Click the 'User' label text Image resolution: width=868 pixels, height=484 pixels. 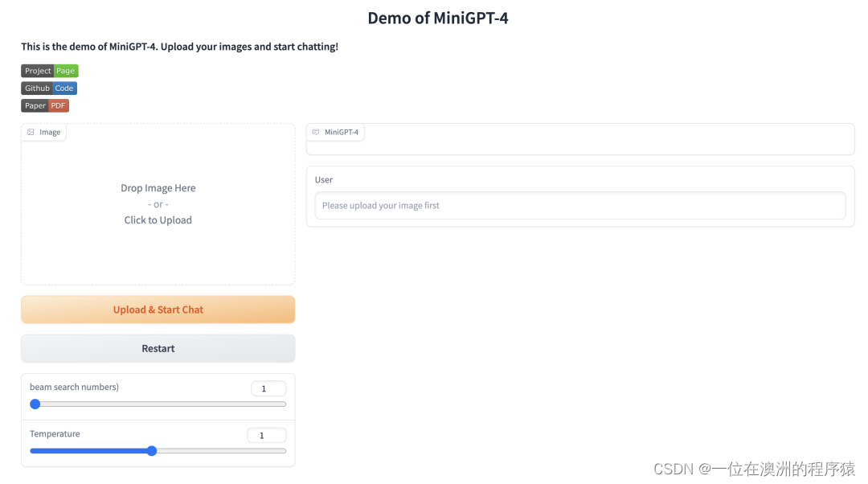(x=324, y=180)
